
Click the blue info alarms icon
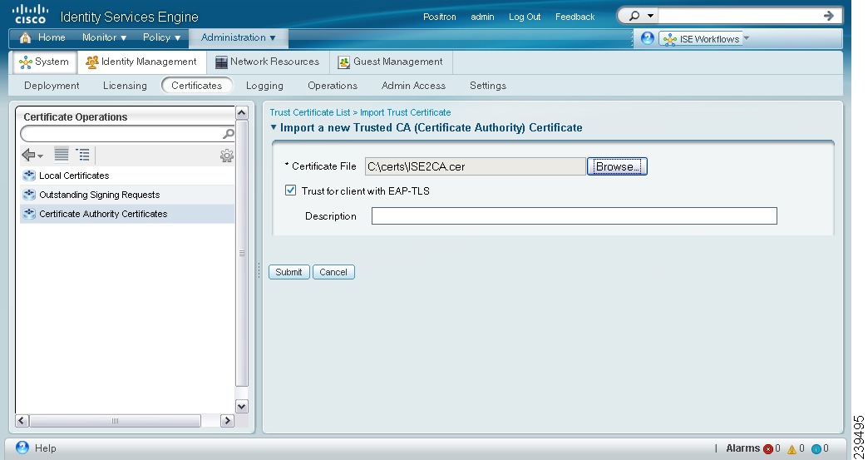(816, 449)
